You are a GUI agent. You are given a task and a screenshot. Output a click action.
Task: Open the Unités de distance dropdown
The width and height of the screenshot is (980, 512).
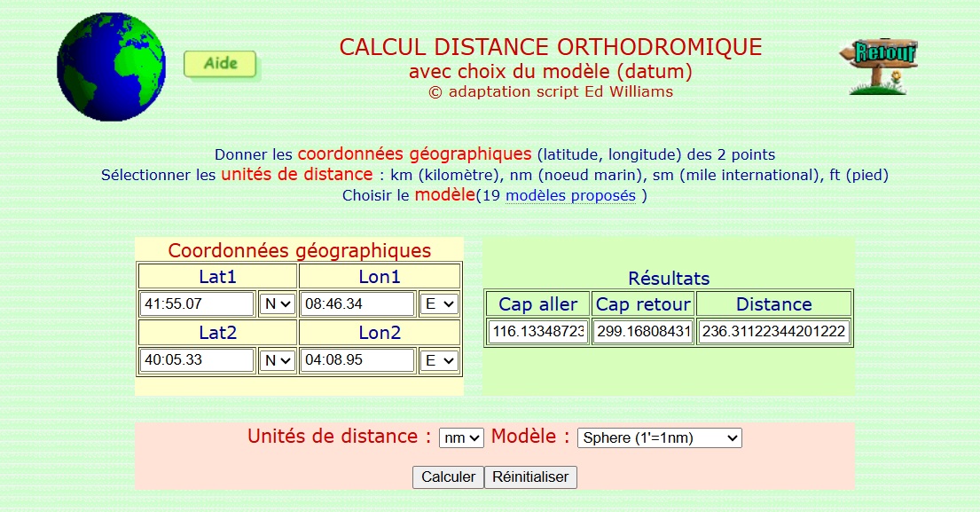(x=462, y=437)
